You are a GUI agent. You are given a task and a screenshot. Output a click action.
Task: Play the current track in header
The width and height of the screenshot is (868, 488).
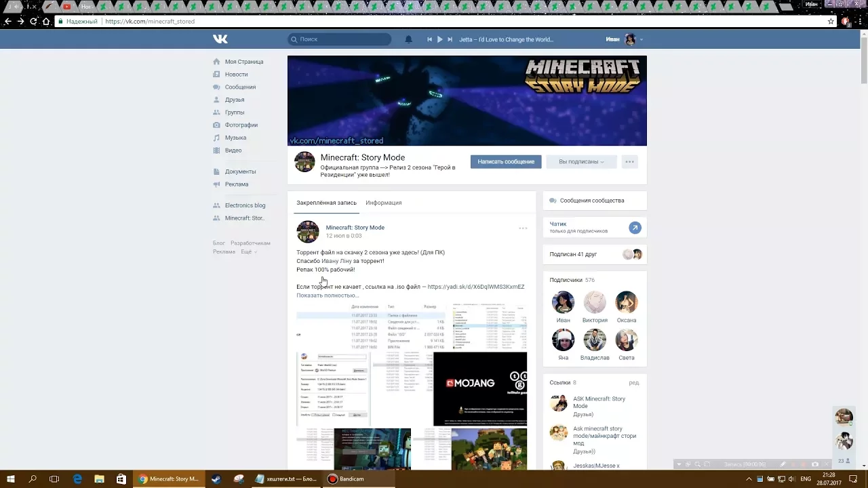(x=439, y=39)
